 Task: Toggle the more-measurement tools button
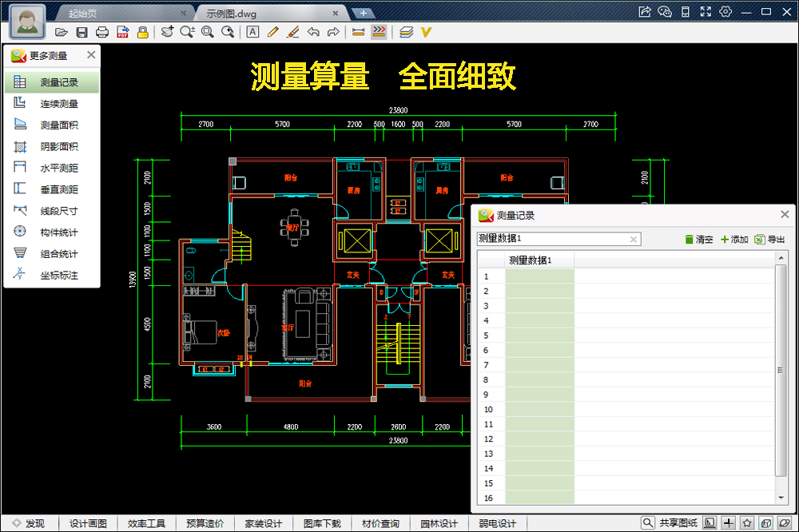click(x=379, y=32)
